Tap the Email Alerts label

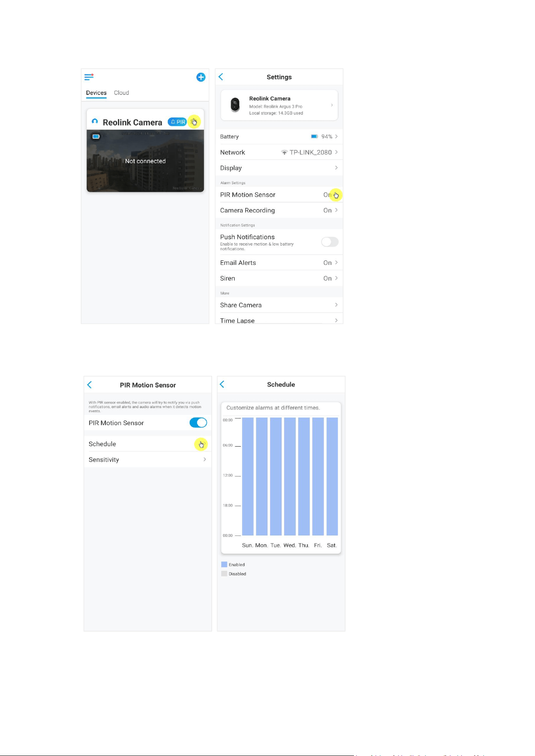[x=238, y=263]
